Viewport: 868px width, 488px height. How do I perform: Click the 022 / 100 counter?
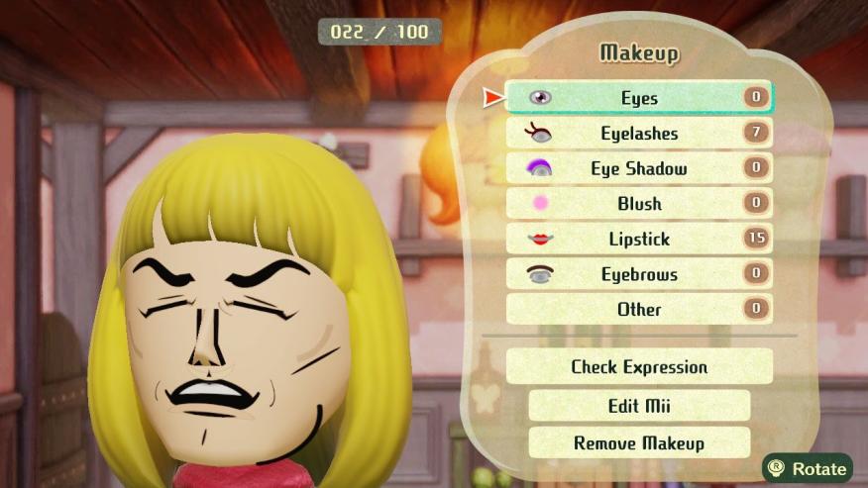380,32
